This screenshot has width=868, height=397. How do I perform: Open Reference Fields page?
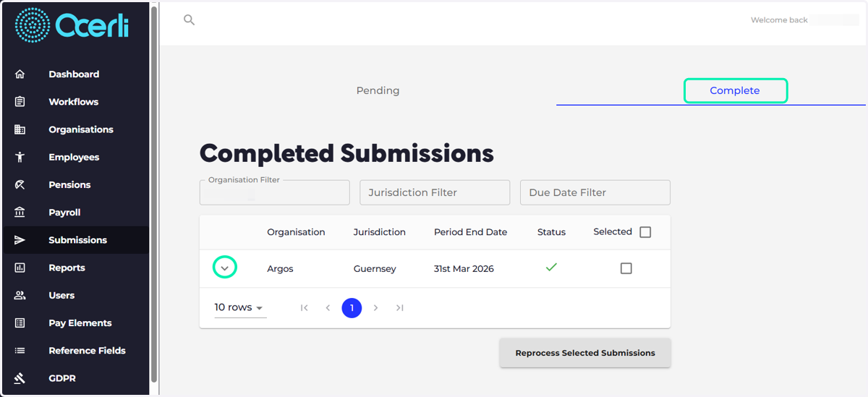point(87,351)
